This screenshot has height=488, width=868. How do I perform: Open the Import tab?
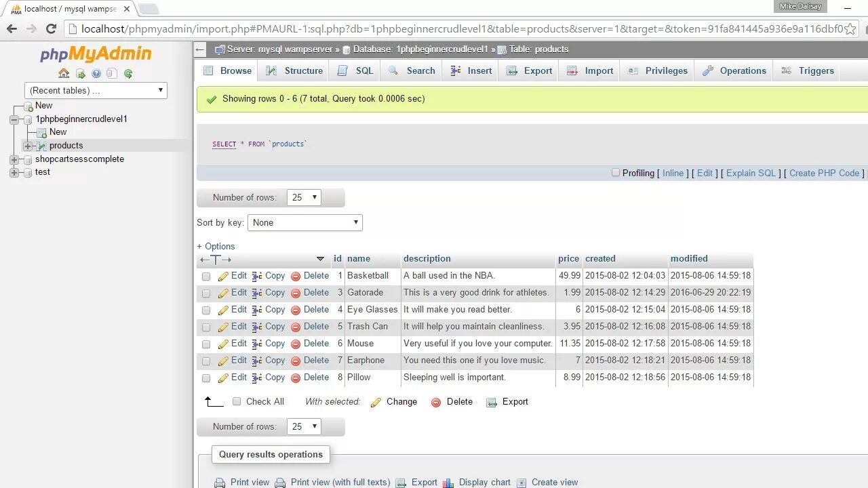click(x=590, y=70)
